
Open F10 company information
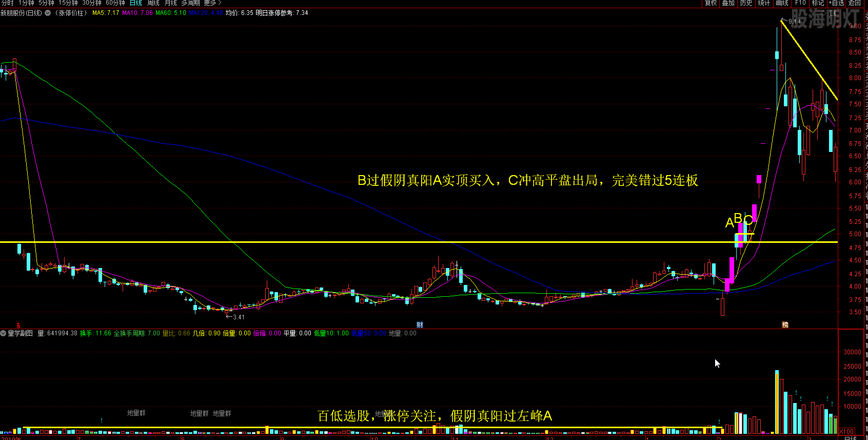(x=800, y=3)
